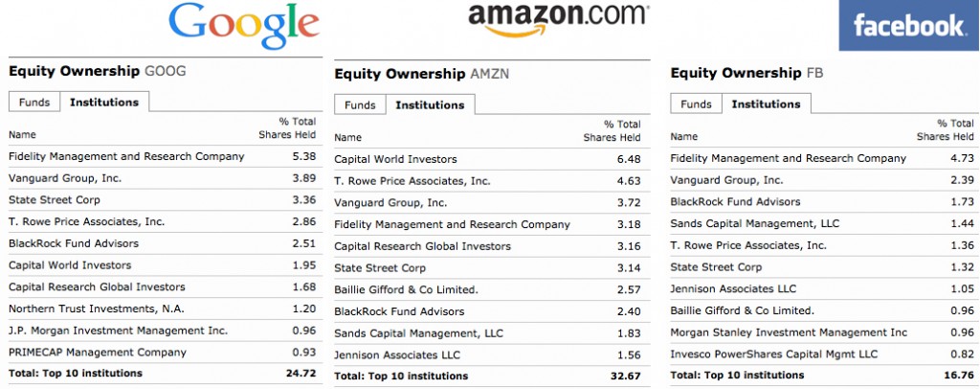Image resolution: width=980 pixels, height=389 pixels.
Task: Click % Total Shares Held header under GOOG
Action: point(287,128)
